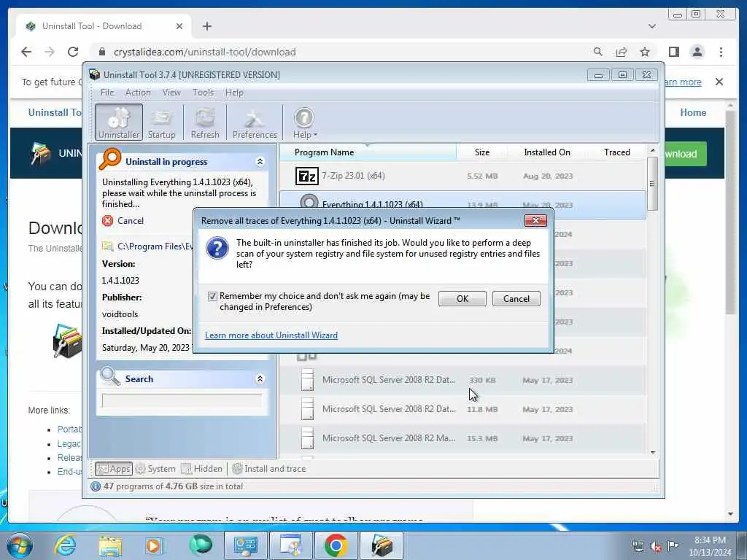Open Chrome three-dot menu

721,52
